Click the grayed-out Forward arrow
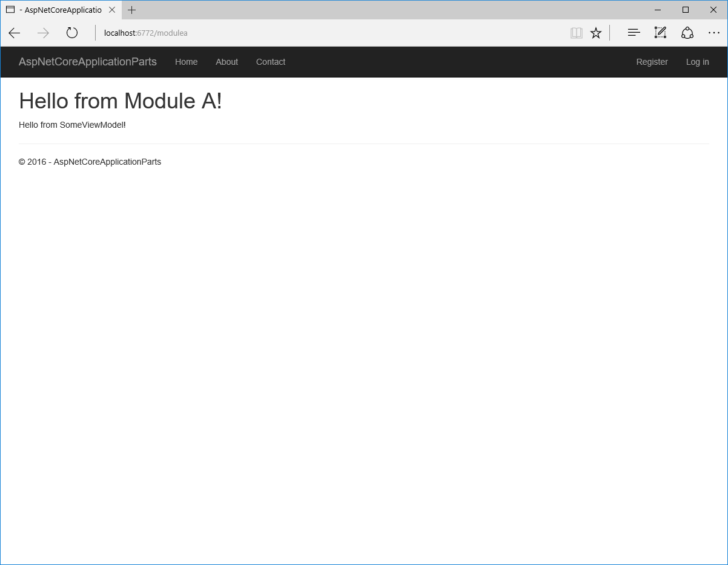The width and height of the screenshot is (728, 565). [42, 33]
